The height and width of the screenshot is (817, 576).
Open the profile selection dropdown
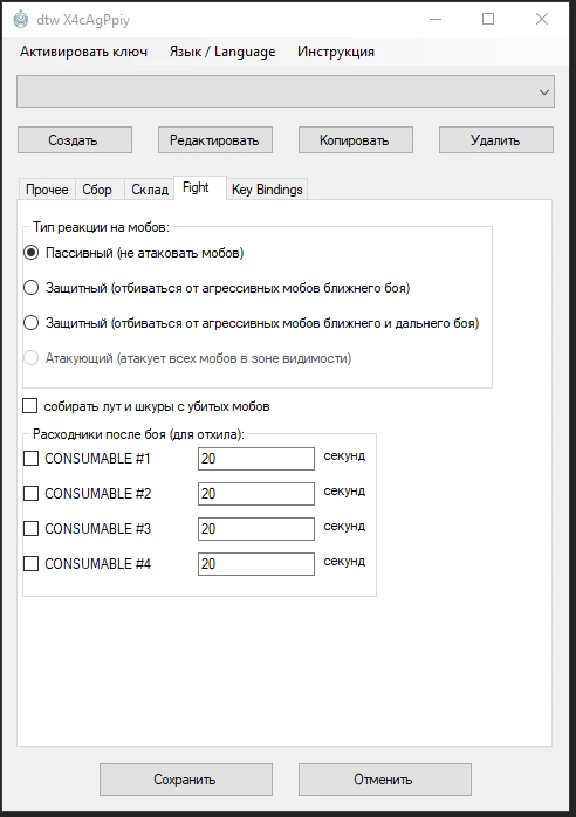pos(285,92)
